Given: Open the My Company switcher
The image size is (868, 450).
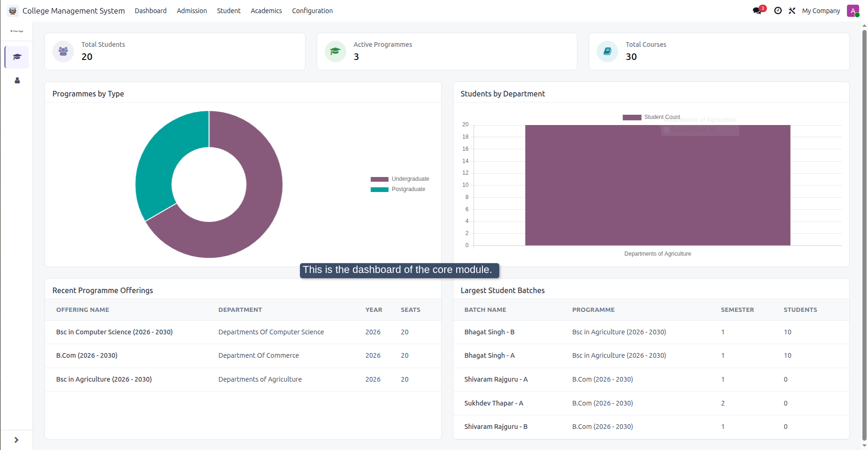Looking at the screenshot, I should tap(821, 11).
